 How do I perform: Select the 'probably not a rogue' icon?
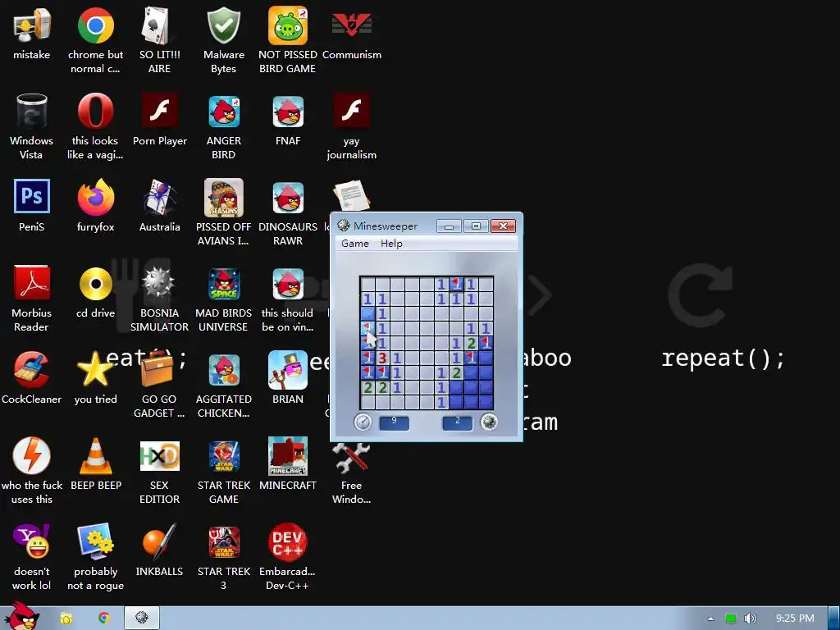coord(95,557)
